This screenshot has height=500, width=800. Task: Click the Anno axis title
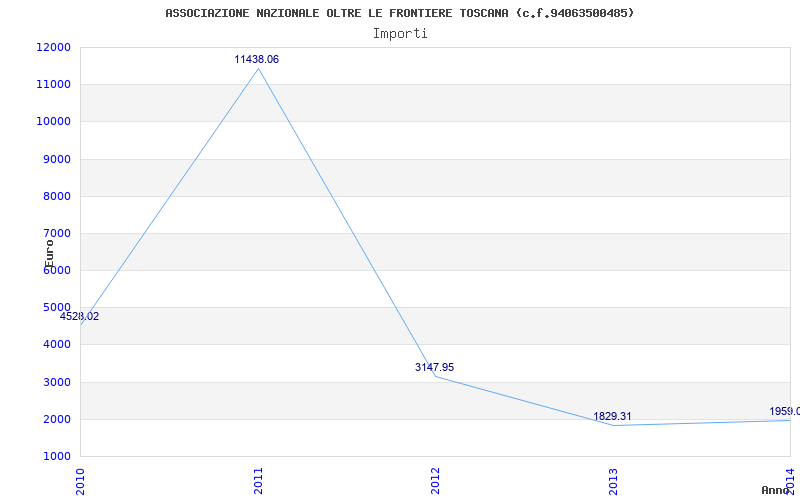[775, 490]
